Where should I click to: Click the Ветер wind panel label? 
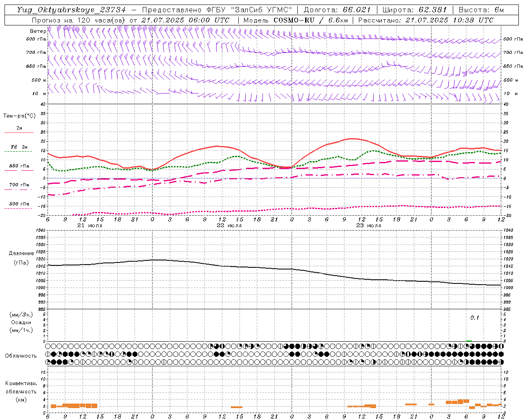point(38,31)
